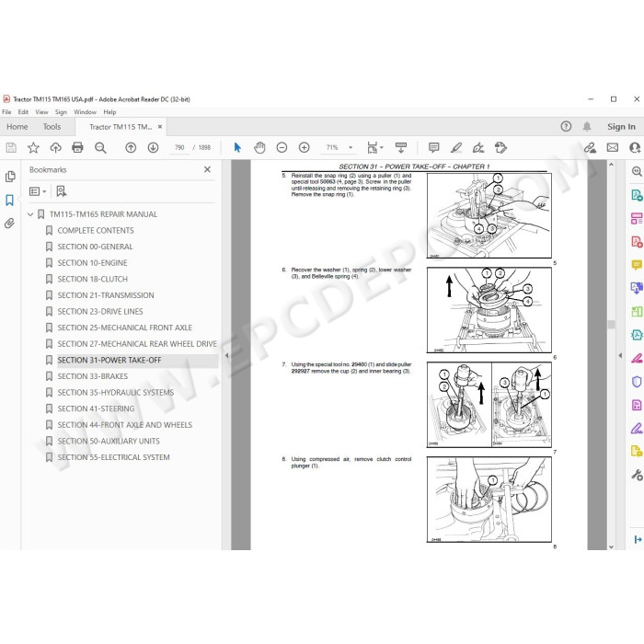Zoom out with the minus button
644x644 pixels.
282,147
